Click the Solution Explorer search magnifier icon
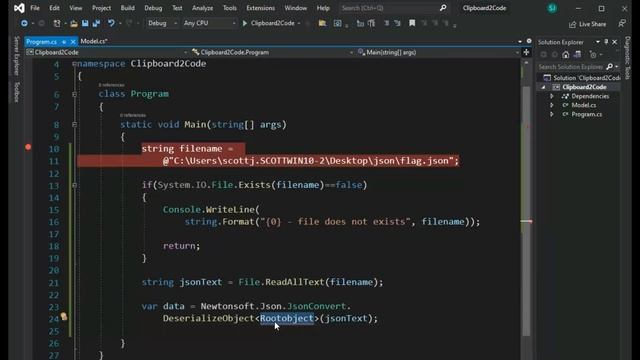Viewport: 640px width, 360px height. coord(609,67)
